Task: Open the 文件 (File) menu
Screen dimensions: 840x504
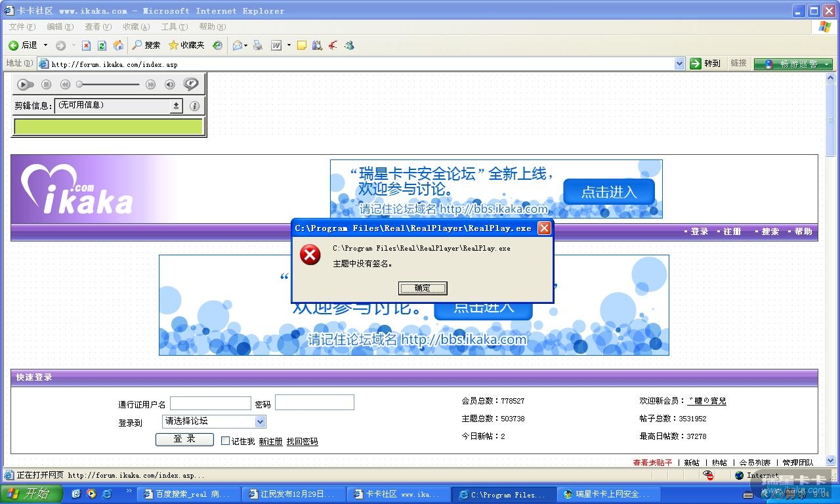Action: 22,27
